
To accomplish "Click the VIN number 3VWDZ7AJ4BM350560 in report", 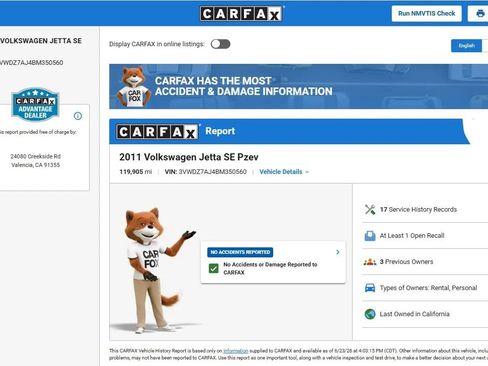I will [x=212, y=172].
